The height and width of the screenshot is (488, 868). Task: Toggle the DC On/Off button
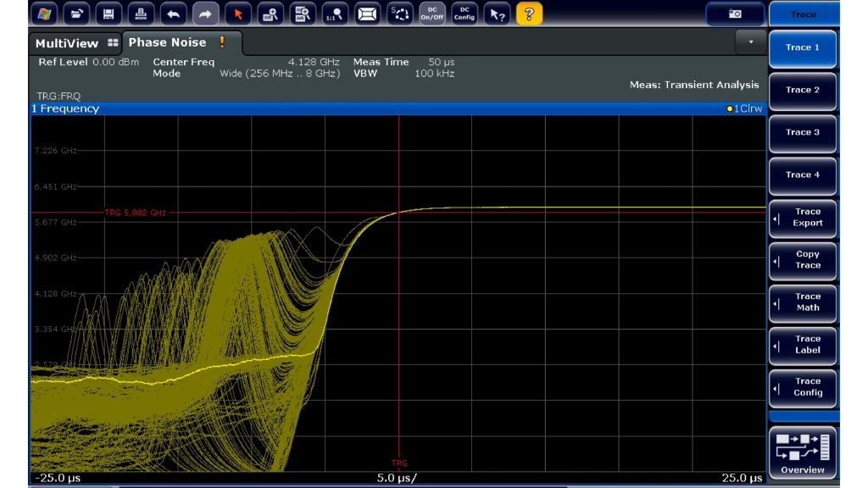(432, 14)
